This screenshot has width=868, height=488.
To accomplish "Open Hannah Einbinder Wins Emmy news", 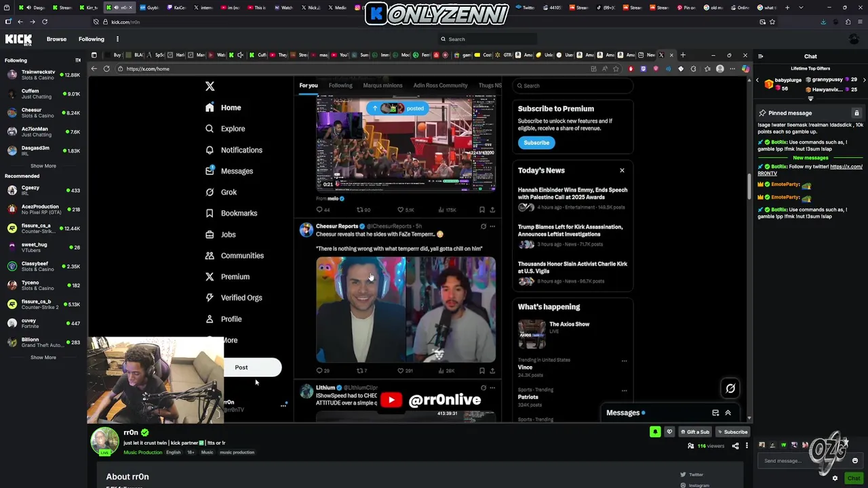I will 573,198.
